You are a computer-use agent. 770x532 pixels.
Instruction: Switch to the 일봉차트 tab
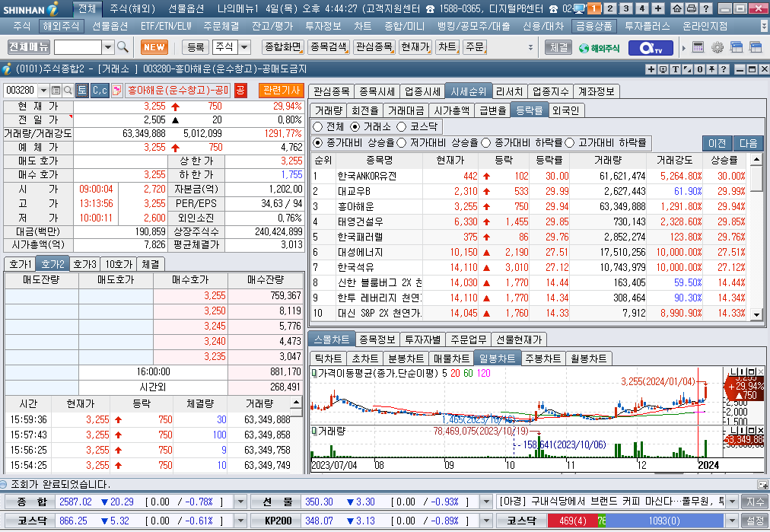point(497,358)
